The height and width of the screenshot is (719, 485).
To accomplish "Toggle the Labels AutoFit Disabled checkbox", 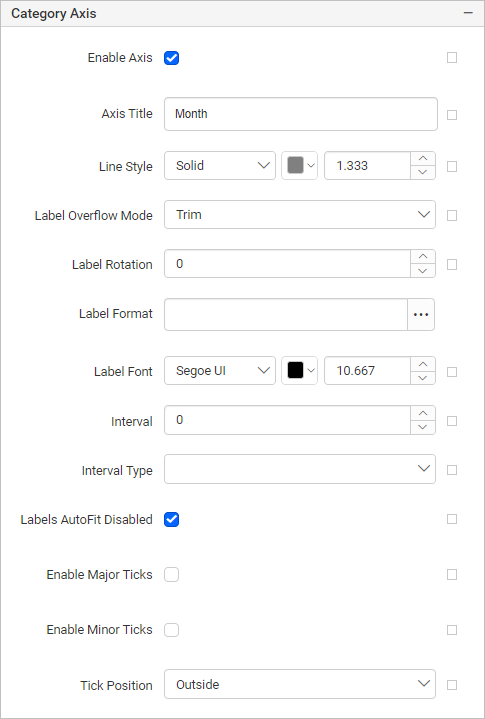I will (x=171, y=520).
